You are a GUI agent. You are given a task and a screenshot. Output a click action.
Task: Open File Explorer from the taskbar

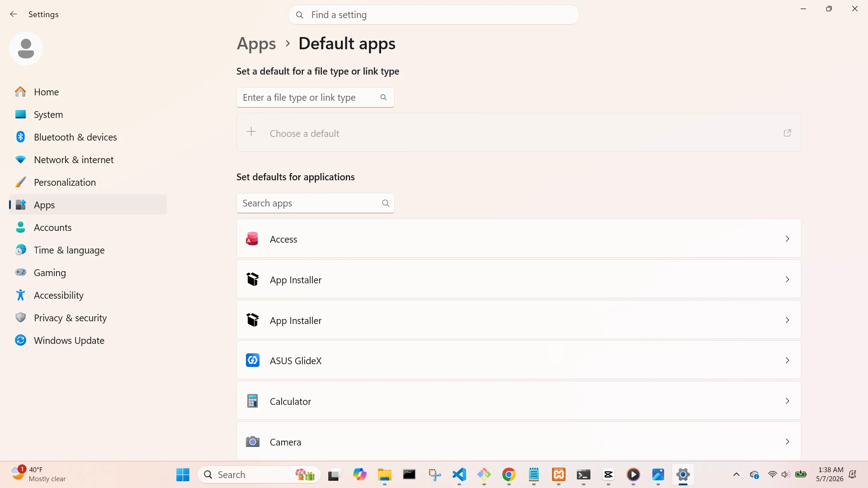[385, 474]
